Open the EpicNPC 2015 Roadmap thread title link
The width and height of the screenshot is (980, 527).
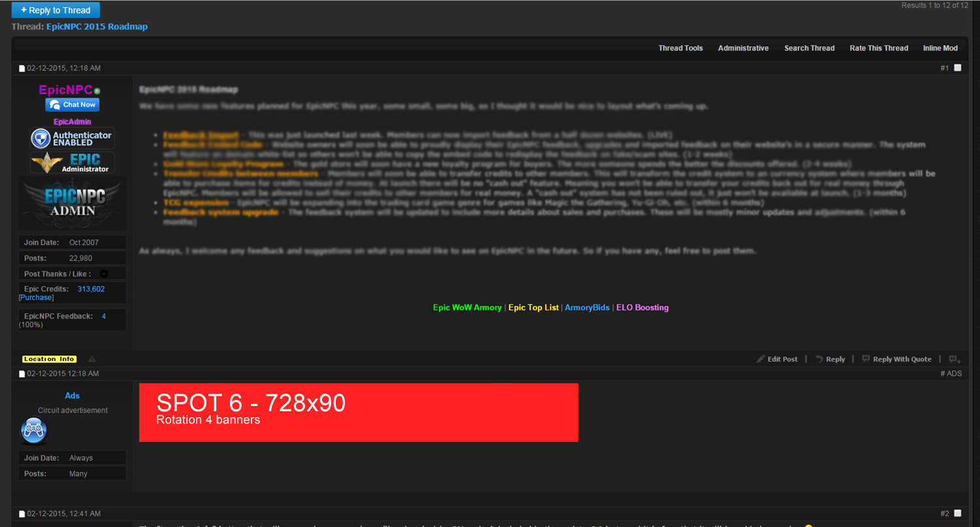(x=97, y=27)
